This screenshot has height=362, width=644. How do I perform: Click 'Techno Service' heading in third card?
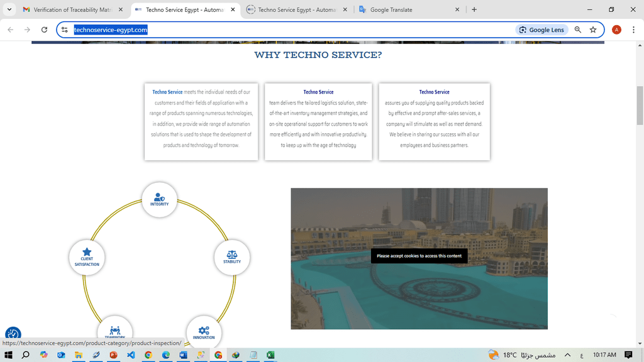point(434,92)
